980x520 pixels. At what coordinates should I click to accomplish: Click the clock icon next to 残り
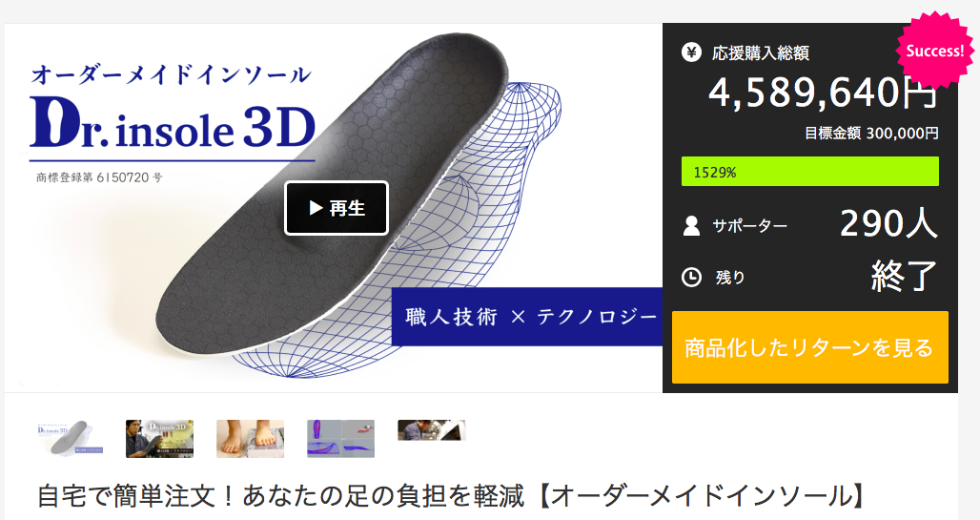(x=691, y=277)
